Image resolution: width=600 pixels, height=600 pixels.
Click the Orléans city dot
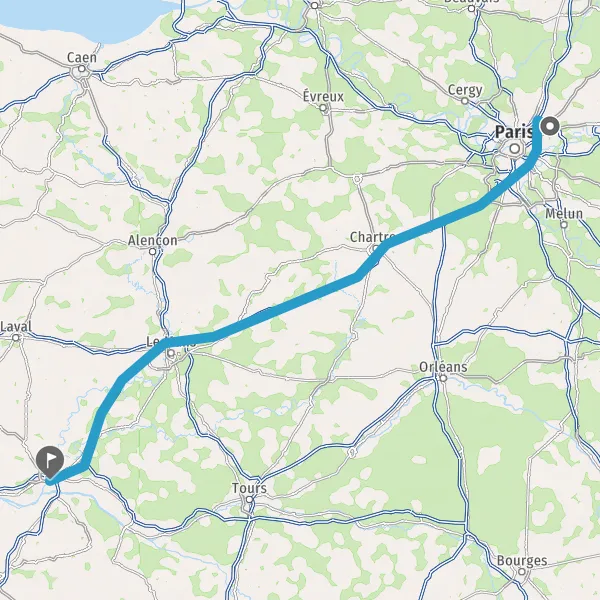[443, 378]
